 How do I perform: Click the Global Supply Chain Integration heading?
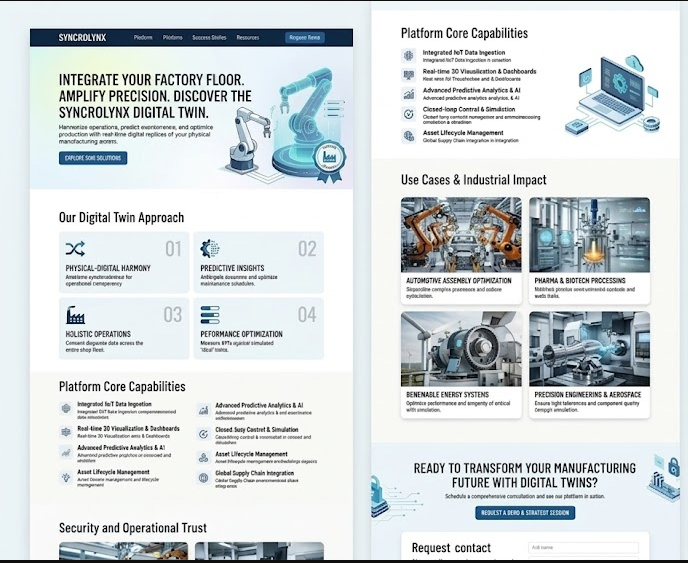pyautogui.click(x=254, y=473)
